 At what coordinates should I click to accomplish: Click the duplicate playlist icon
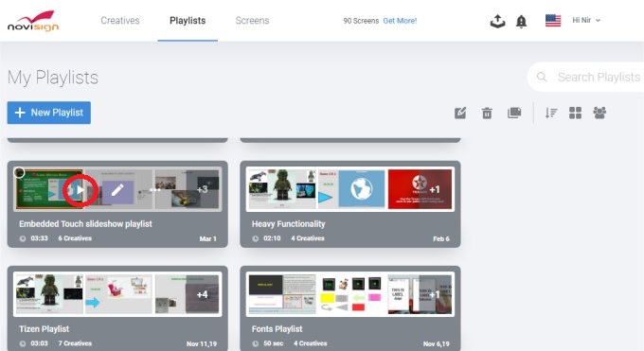click(x=514, y=113)
